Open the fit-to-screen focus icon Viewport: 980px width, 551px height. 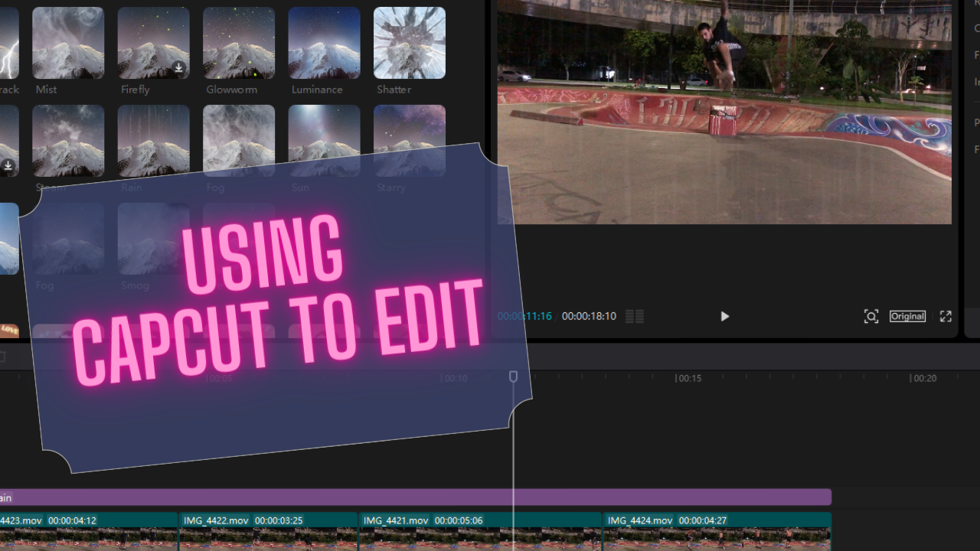[x=871, y=316]
